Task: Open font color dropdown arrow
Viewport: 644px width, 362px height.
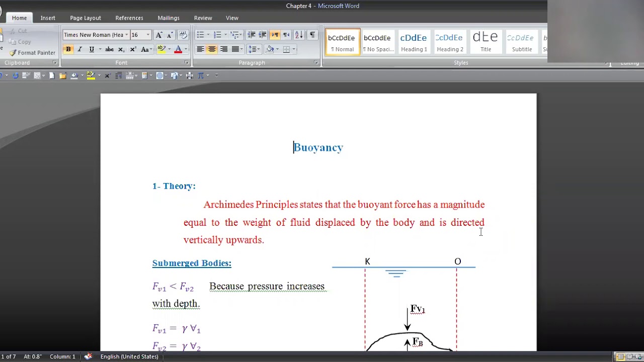Action: [186, 49]
